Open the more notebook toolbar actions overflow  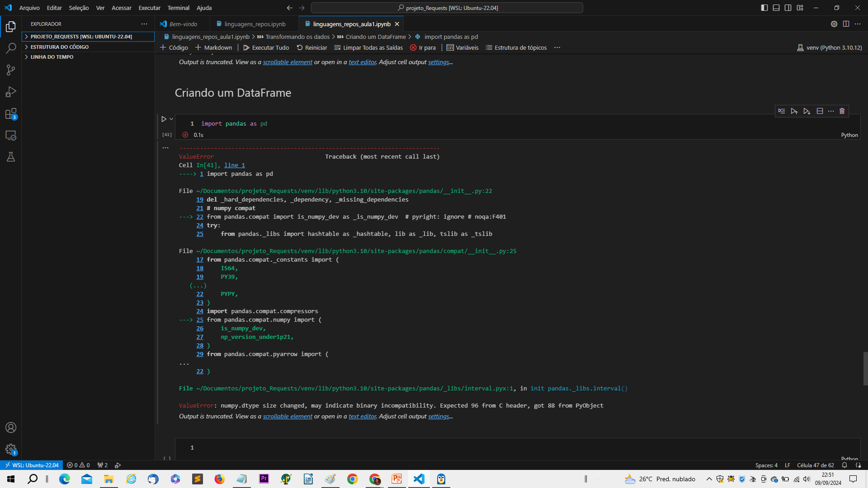(557, 47)
